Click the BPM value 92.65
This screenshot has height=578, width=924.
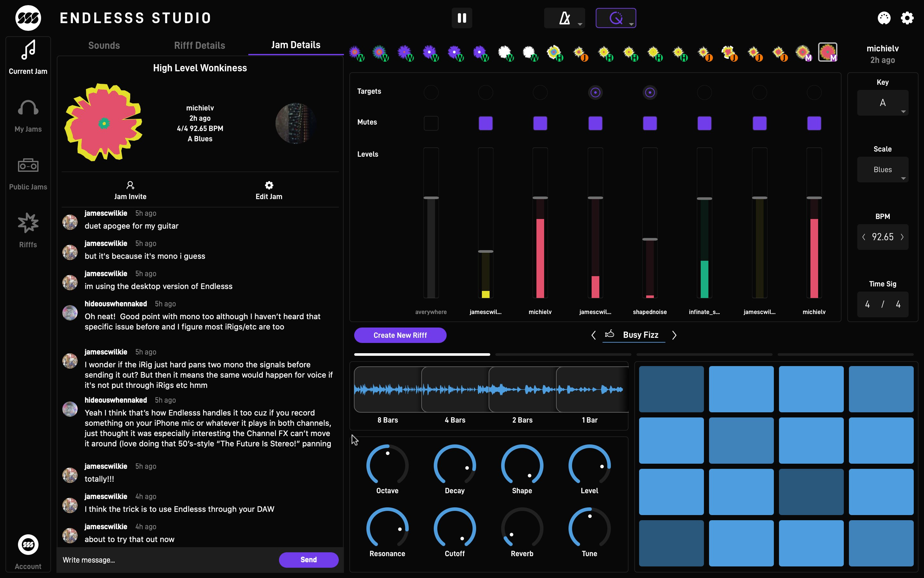883,237
